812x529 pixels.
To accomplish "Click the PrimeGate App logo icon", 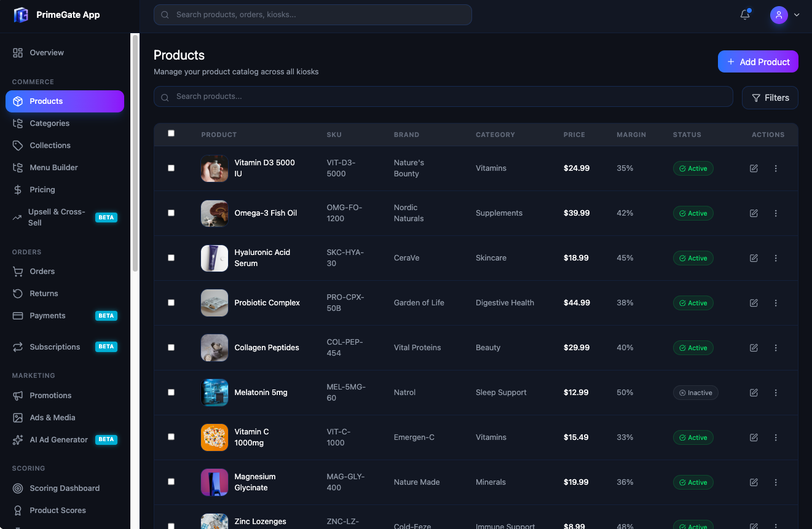I will coord(21,15).
